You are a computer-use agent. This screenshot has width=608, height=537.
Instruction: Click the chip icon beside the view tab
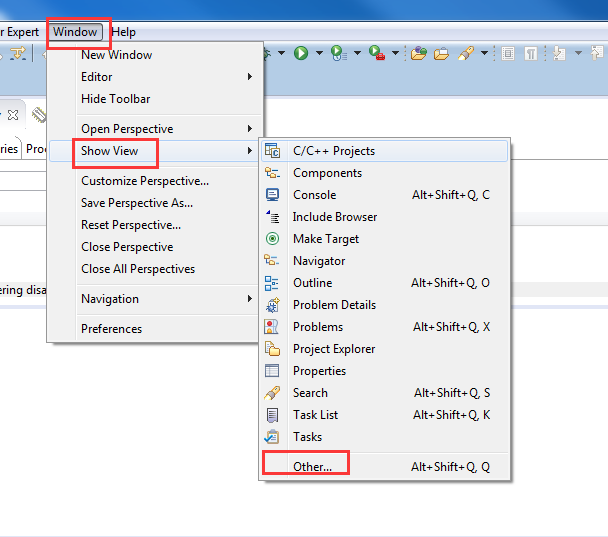[39, 115]
